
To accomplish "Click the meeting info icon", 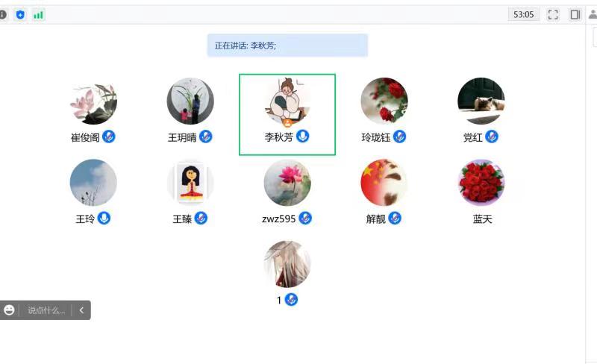I will coord(3,15).
